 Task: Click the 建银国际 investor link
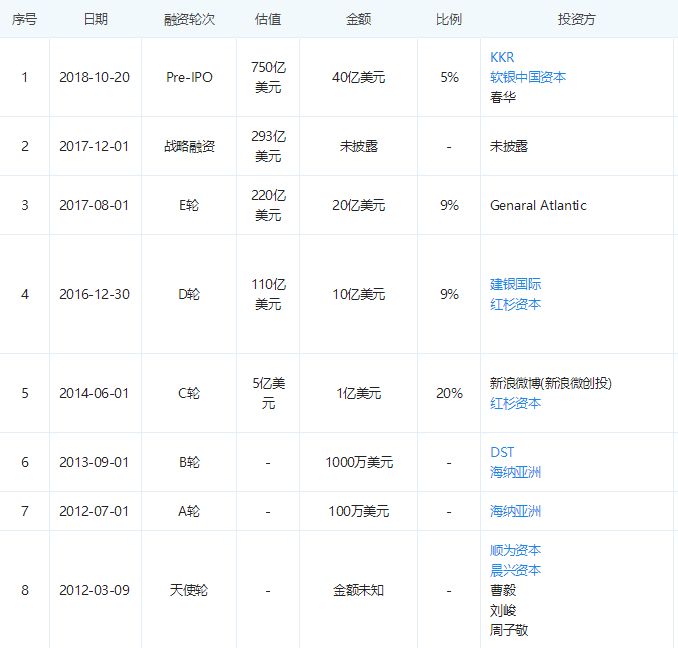515,284
